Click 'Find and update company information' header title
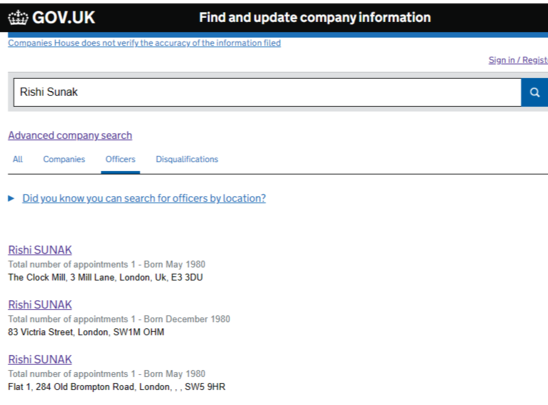548x405 pixels. (x=315, y=17)
